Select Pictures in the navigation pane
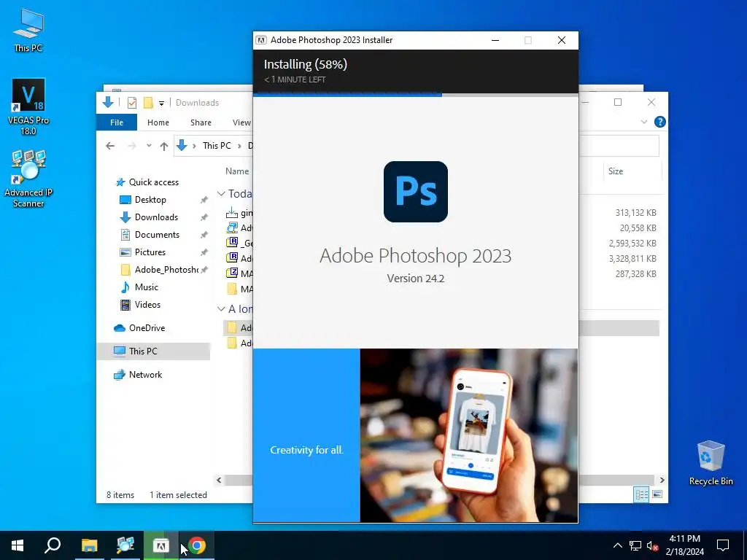Image resolution: width=747 pixels, height=560 pixels. [x=150, y=252]
